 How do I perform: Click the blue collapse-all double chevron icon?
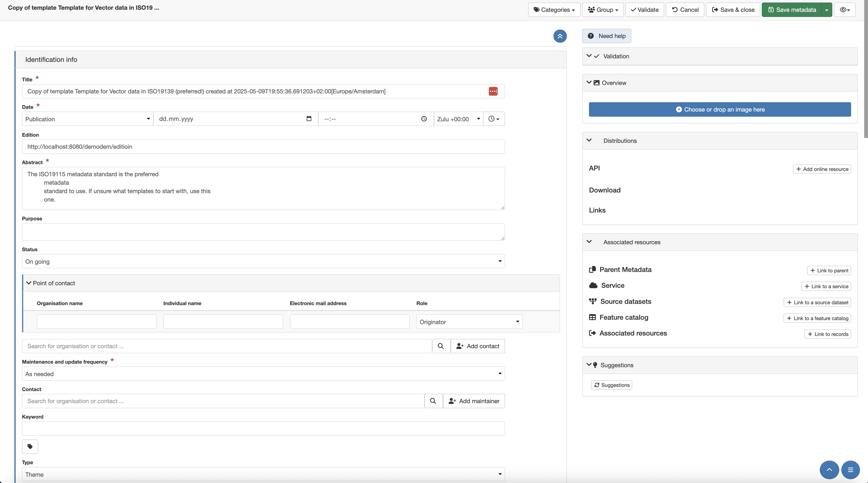(x=560, y=36)
